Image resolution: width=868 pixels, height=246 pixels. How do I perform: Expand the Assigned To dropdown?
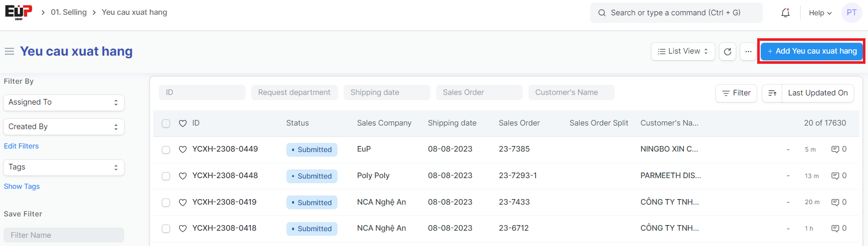(64, 103)
